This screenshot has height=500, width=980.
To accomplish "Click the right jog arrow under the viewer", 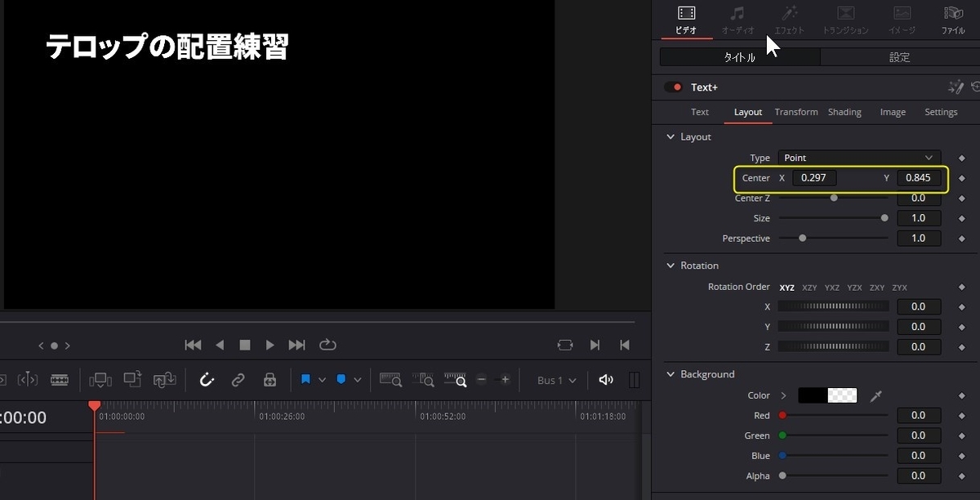I will 68,346.
